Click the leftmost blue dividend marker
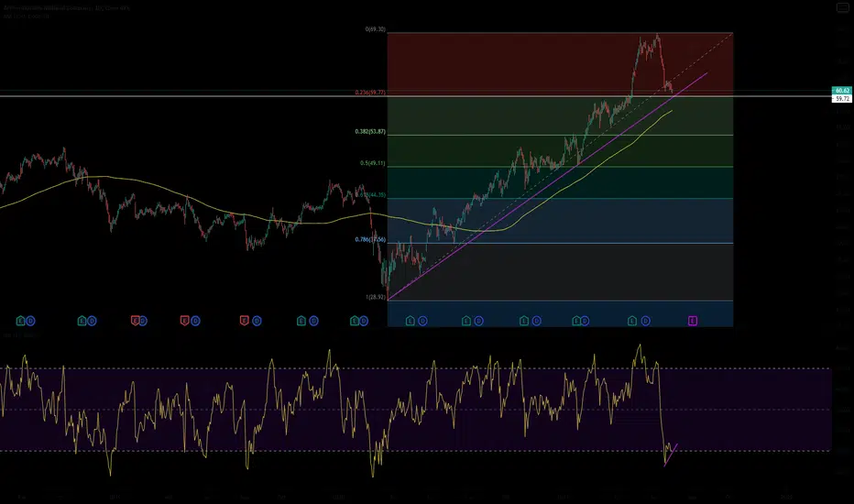The width and height of the screenshot is (854, 504). pyautogui.click(x=30, y=321)
